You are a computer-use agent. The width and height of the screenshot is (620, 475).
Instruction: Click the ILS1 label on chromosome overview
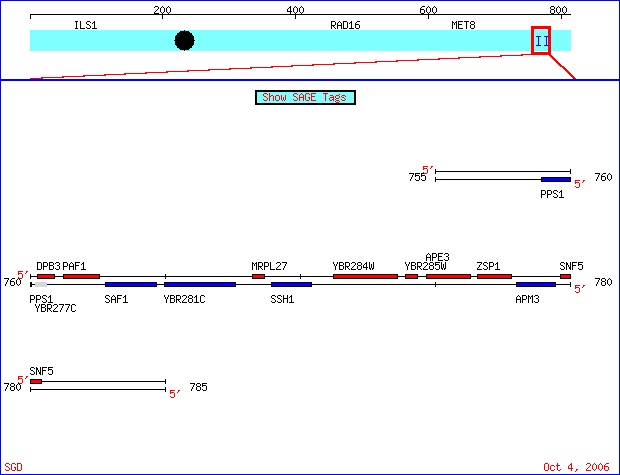[x=86, y=24]
